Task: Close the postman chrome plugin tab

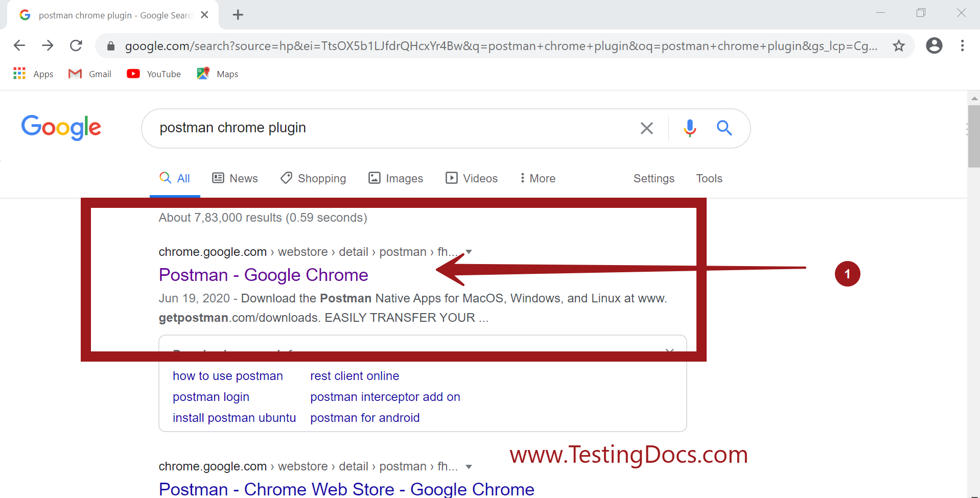Action: pyautogui.click(x=204, y=15)
